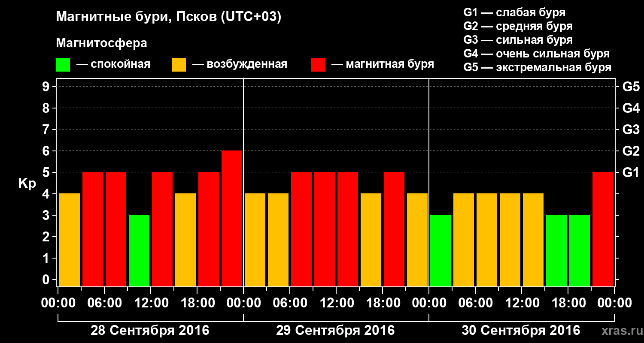Click the right-axis 'G1' label beside the plot
This screenshot has width=644, height=343.
point(631,172)
